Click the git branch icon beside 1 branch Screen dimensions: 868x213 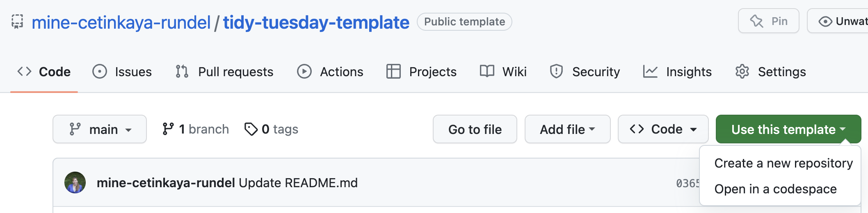click(x=168, y=129)
